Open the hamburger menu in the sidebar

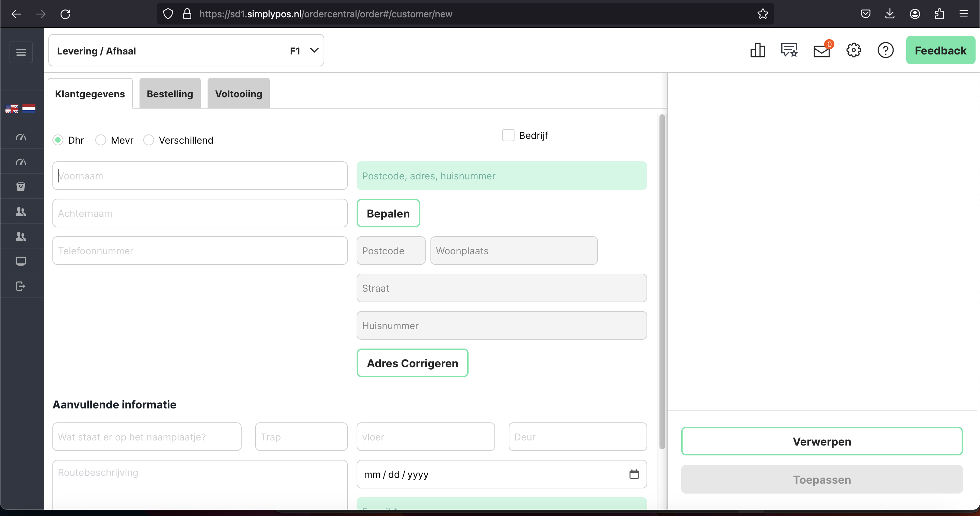[21, 52]
